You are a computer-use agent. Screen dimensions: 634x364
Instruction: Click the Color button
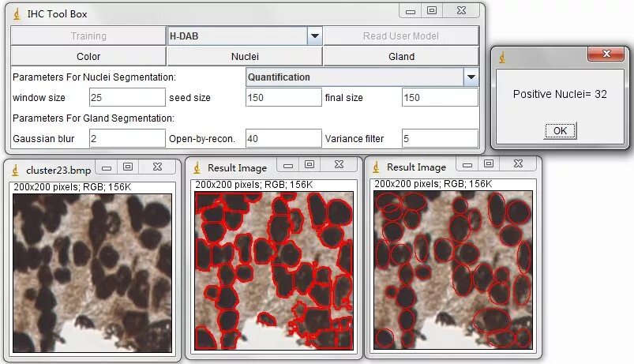click(88, 57)
